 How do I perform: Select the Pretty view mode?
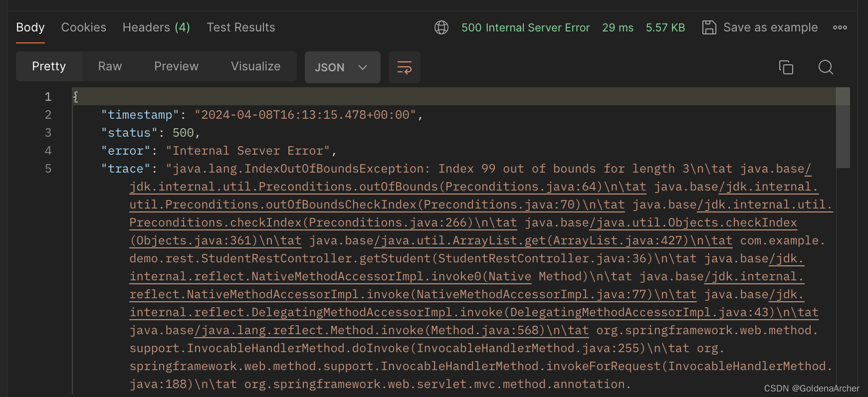point(49,66)
